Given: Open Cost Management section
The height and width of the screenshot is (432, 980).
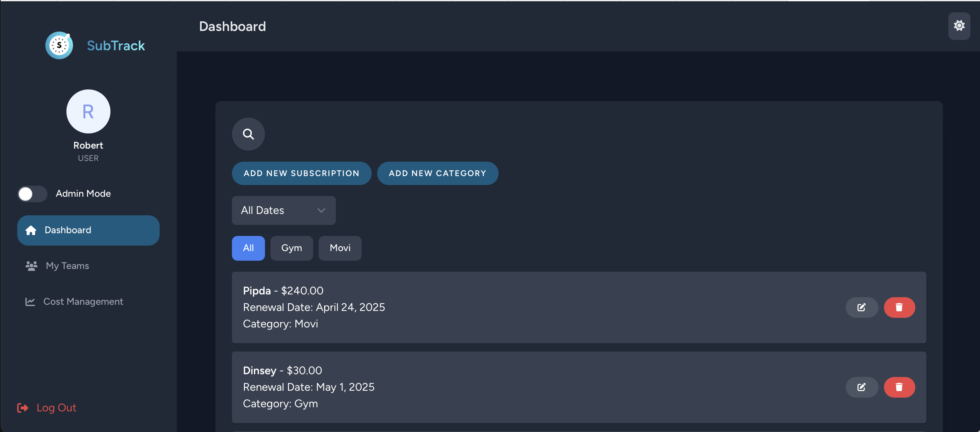Looking at the screenshot, I should click(83, 302).
